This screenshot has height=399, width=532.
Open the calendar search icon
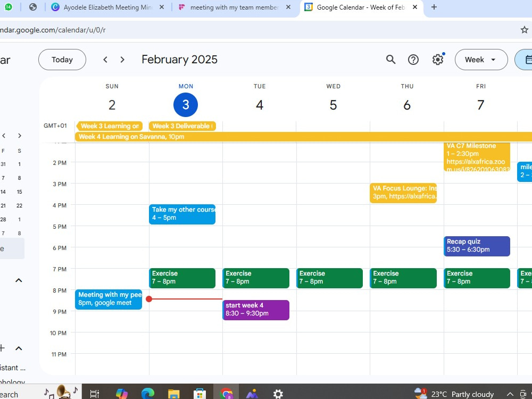click(390, 60)
